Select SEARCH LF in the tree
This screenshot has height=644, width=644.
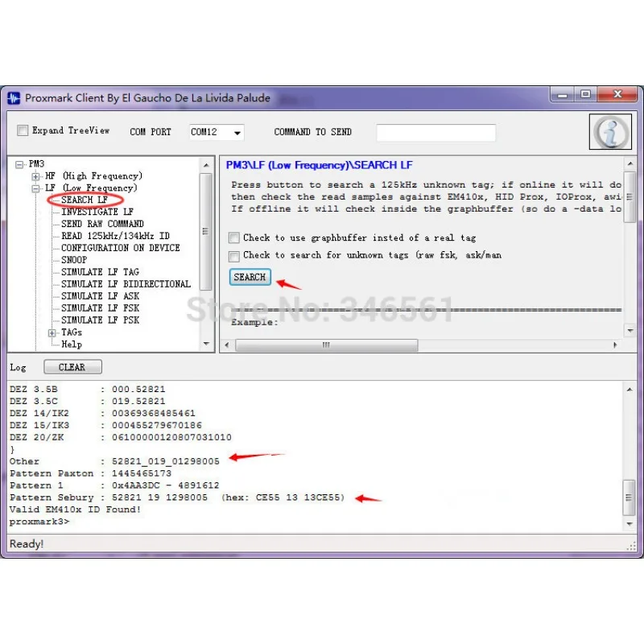pos(85,200)
